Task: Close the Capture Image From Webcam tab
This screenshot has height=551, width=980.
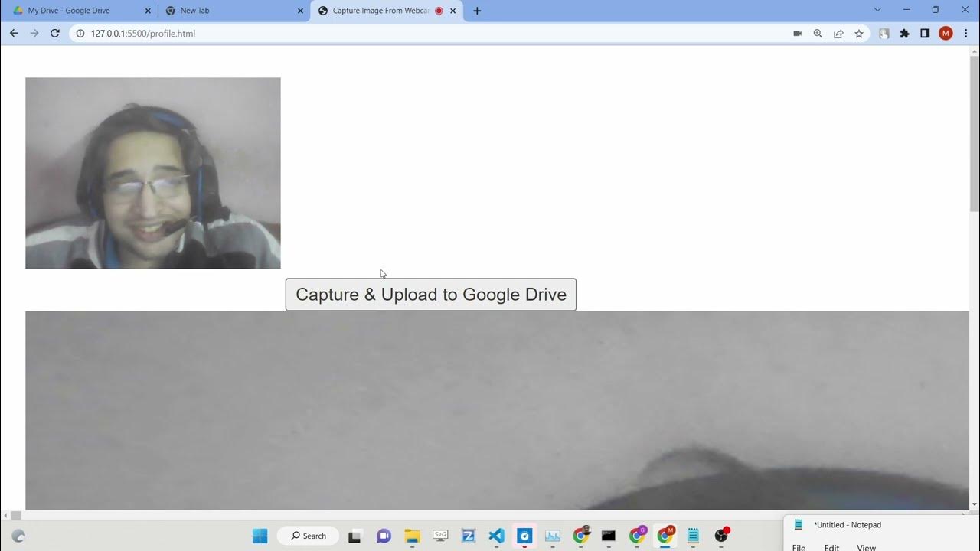Action: tap(453, 11)
